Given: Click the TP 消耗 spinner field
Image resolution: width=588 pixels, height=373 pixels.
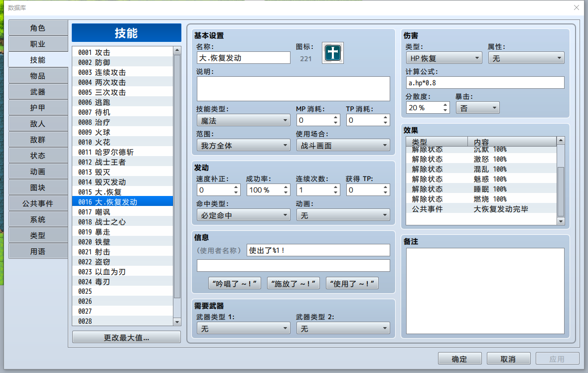Looking at the screenshot, I should [x=368, y=120].
